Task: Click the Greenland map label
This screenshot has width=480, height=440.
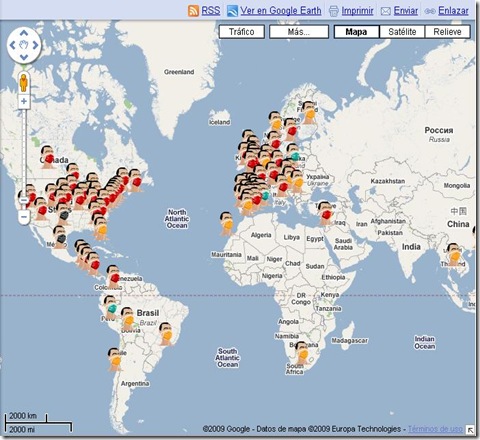Action: 179,72
